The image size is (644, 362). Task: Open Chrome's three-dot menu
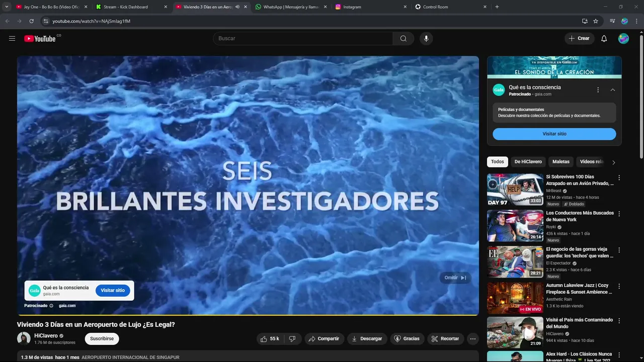tap(636, 21)
